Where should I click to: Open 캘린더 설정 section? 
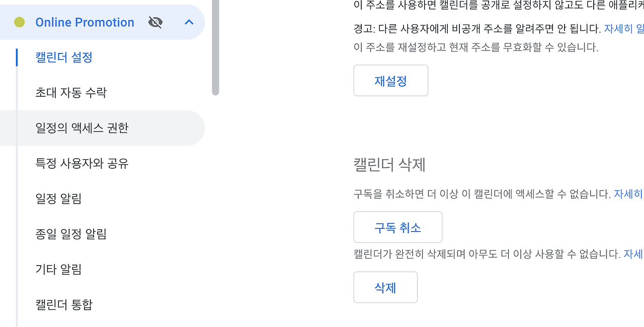(x=64, y=57)
